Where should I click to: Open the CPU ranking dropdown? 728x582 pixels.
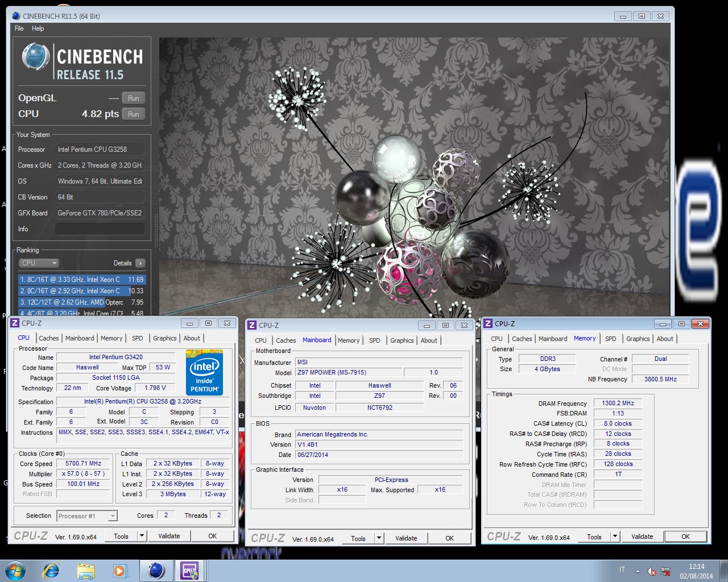(39, 263)
